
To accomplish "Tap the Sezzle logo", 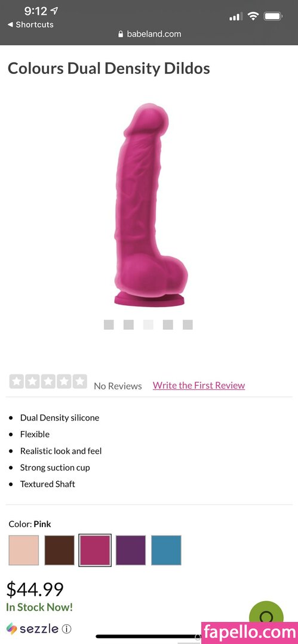I will 32,629.
